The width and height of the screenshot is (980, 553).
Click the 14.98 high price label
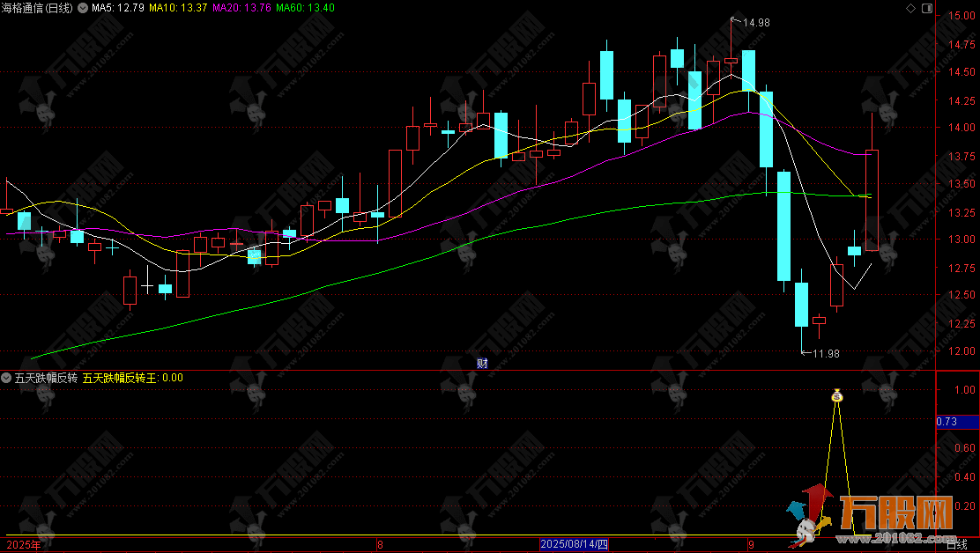point(756,23)
